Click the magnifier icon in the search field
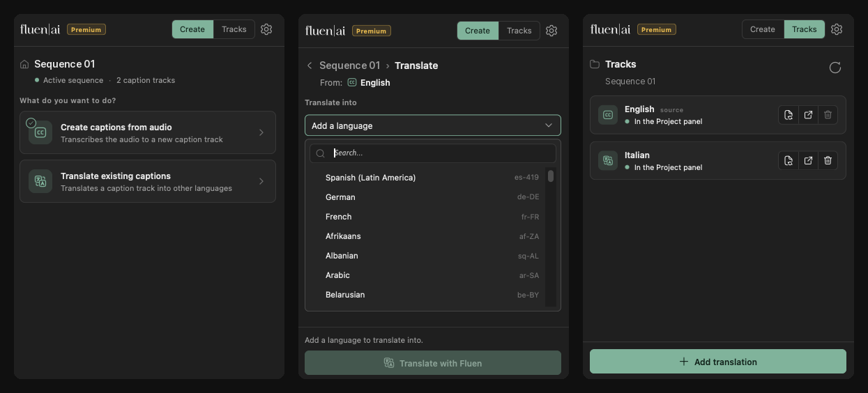The width and height of the screenshot is (868, 393). click(x=321, y=153)
